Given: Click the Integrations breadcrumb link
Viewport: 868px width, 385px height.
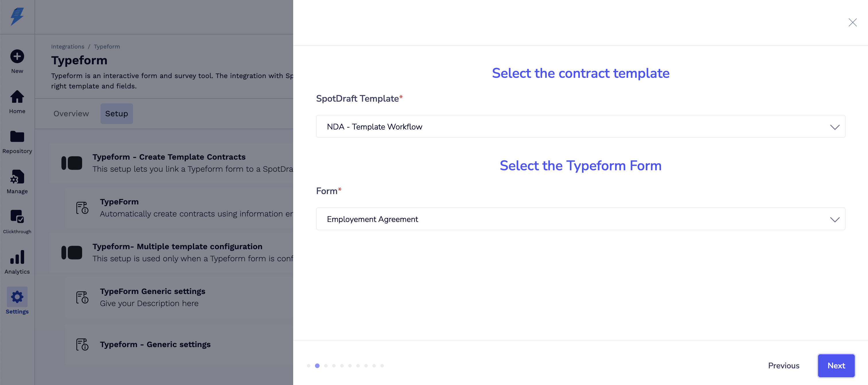Looking at the screenshot, I should click(x=67, y=47).
